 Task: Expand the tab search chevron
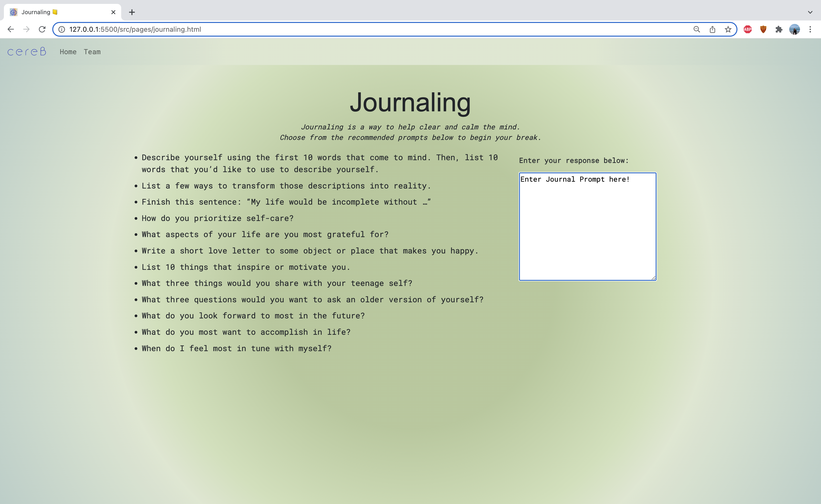[x=810, y=12]
